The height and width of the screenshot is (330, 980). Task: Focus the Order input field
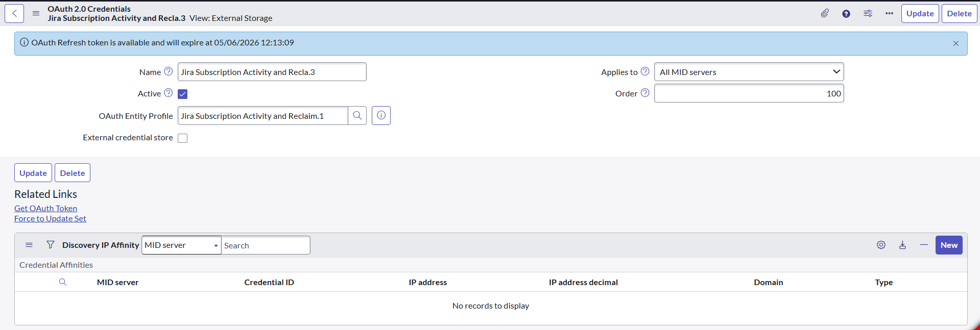click(749, 93)
